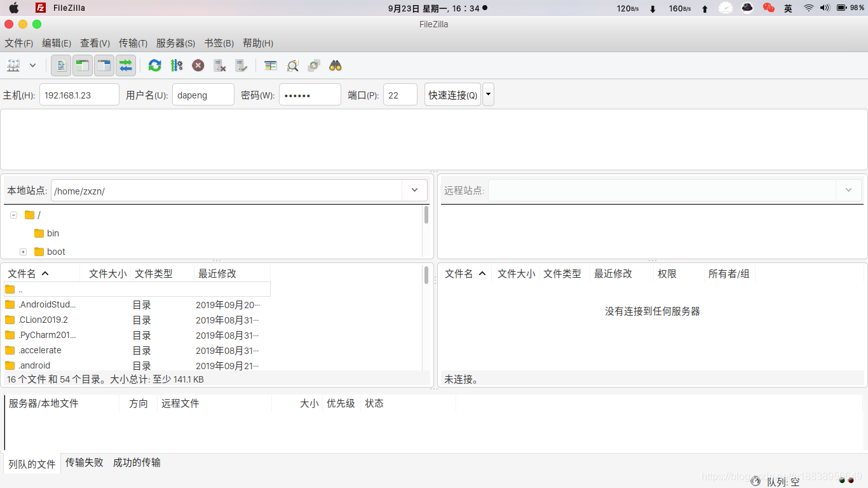Open the 书签(B) menu
868x488 pixels.
tap(219, 43)
